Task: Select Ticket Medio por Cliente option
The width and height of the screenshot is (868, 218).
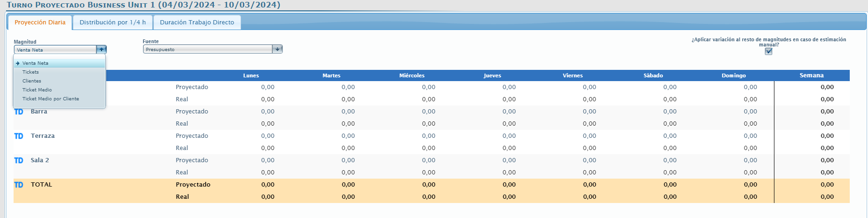Action: [x=51, y=99]
